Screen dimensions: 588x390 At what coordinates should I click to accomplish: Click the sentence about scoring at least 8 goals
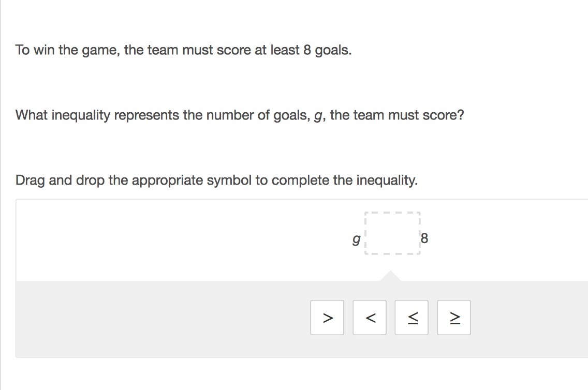click(x=183, y=50)
